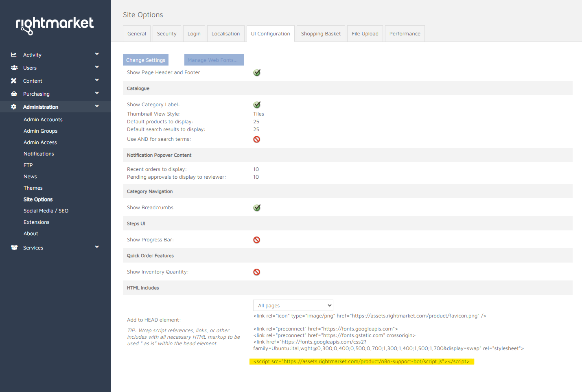Click the Services icon in sidebar
This screenshot has width=582, height=392.
14,247
